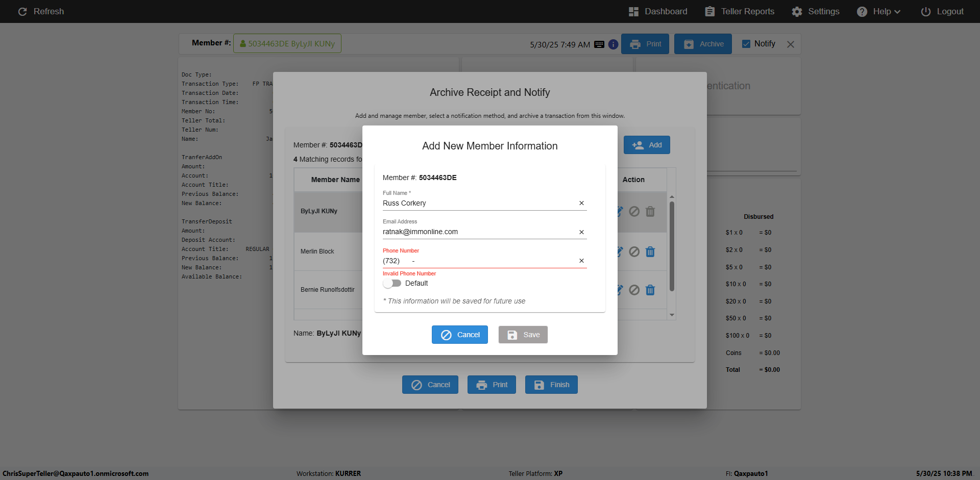Click disable icon in Bernie Runolfsdottir row
Image resolution: width=980 pixels, height=480 pixels.
(634, 290)
